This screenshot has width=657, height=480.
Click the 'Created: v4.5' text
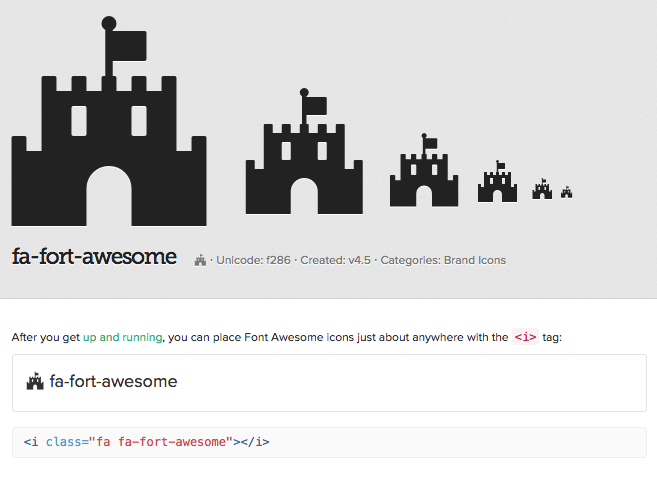(x=336, y=260)
